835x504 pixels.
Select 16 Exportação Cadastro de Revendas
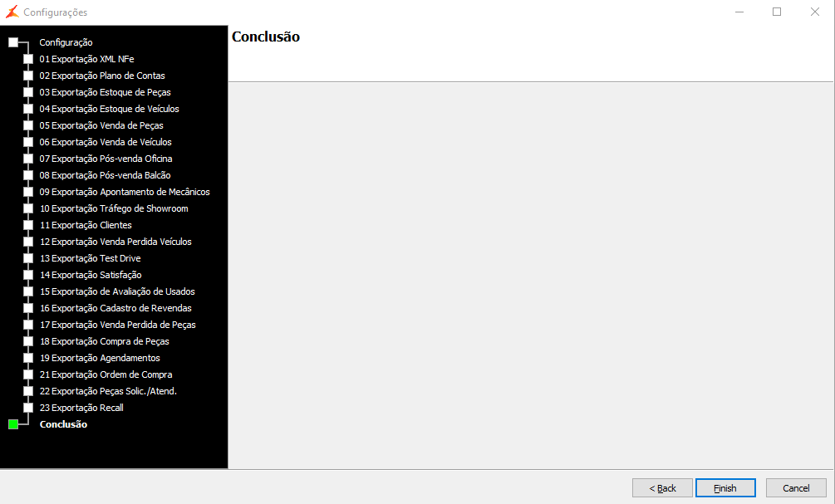click(x=115, y=308)
